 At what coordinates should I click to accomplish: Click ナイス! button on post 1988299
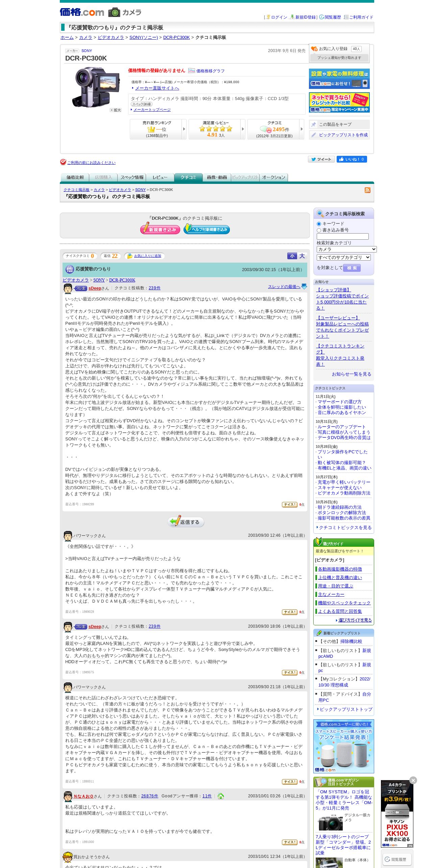click(x=290, y=505)
